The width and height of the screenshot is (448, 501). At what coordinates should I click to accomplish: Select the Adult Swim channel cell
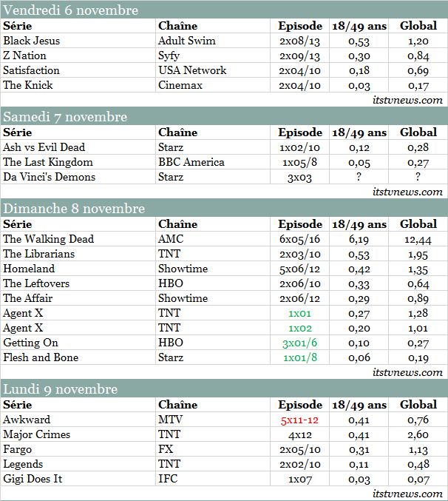click(x=186, y=41)
